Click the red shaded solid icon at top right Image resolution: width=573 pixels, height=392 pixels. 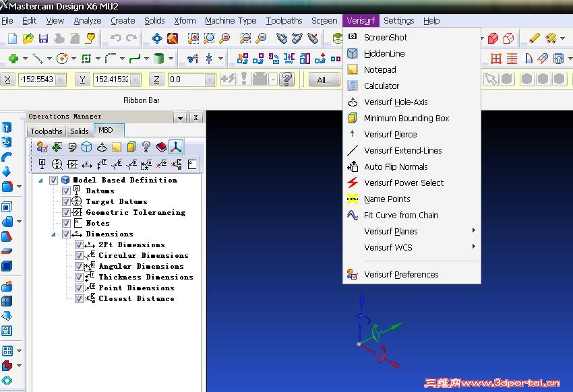[x=493, y=38]
